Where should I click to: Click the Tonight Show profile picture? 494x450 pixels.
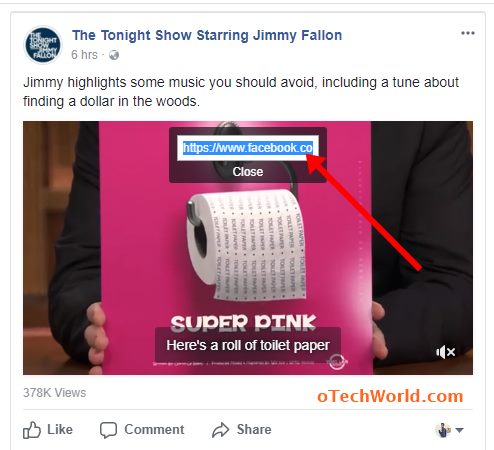coord(43,45)
